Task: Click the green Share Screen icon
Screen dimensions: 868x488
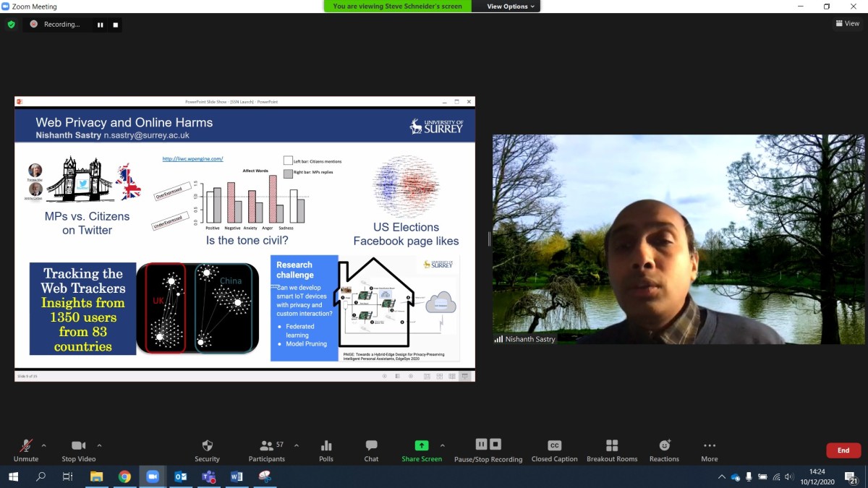Action: [422, 445]
